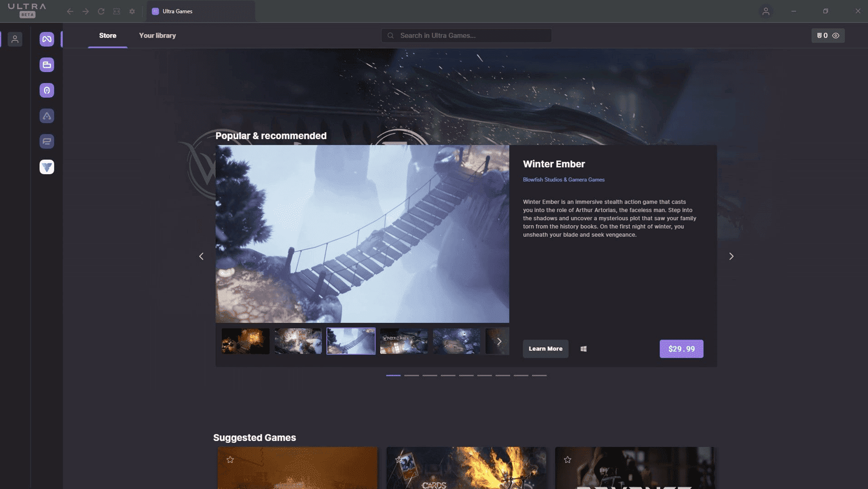
Task: Show more screenshots via the thumbnail strip arrow
Action: [499, 341]
